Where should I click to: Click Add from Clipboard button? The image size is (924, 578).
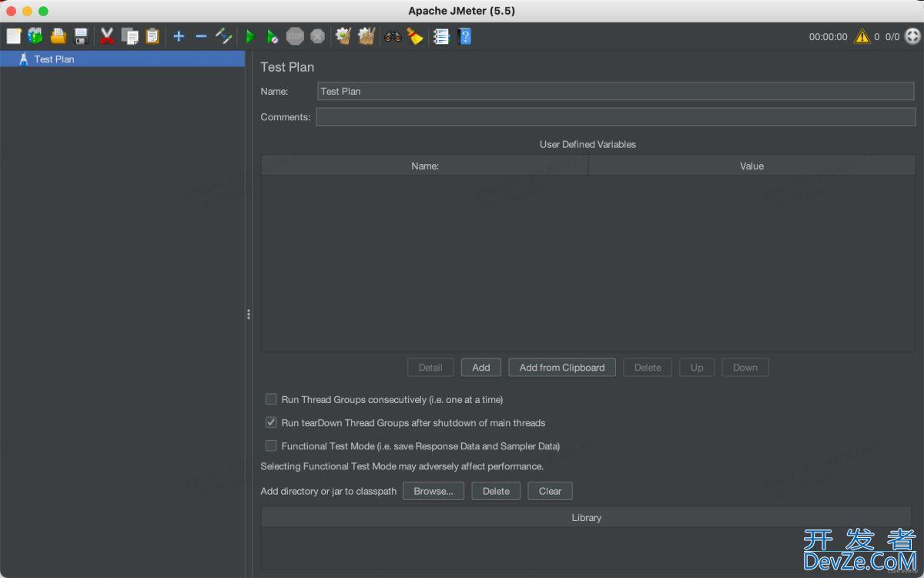[x=562, y=368]
